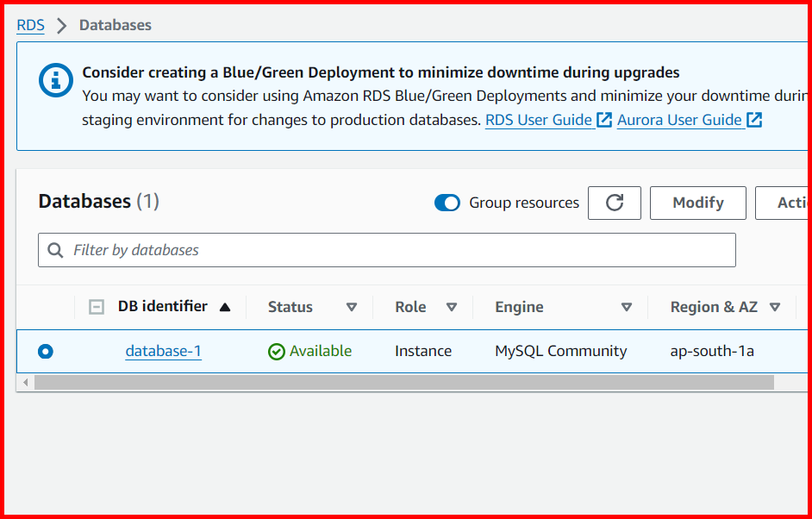Open the database-1 details link
Screen dimensions: 812x519
163,351
